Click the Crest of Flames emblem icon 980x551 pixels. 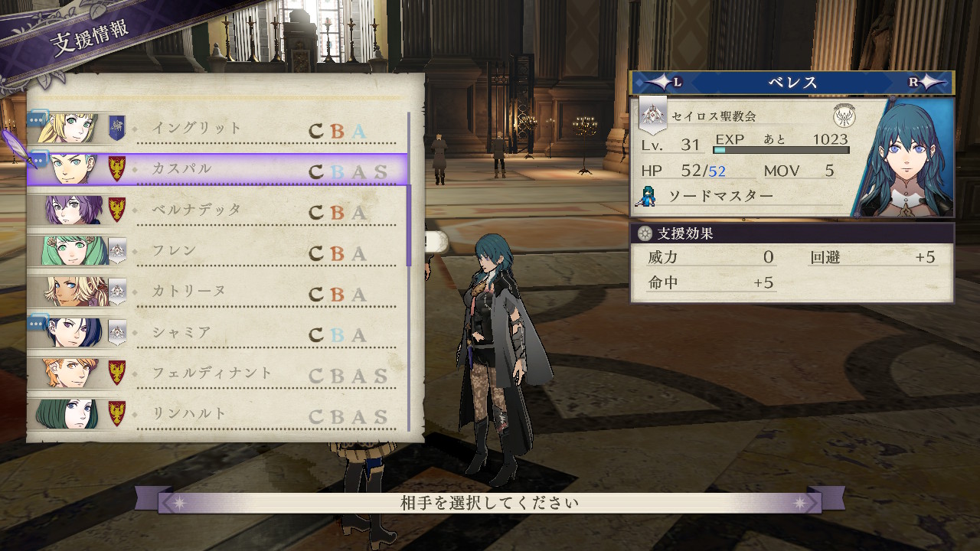pyautogui.click(x=844, y=116)
